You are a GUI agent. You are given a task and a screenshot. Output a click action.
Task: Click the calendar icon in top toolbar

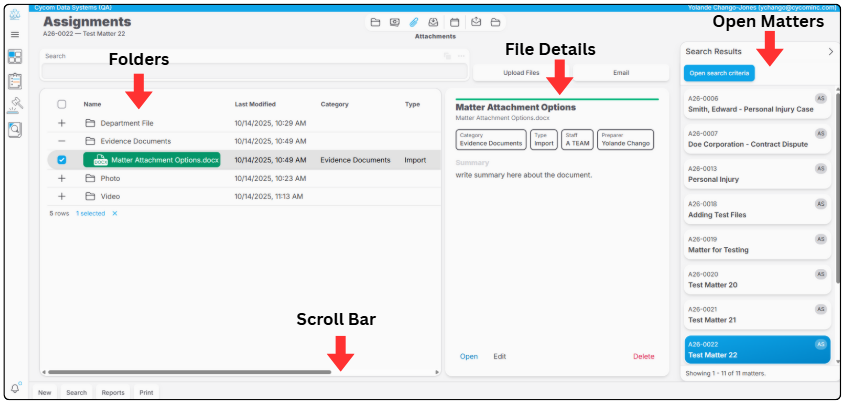coord(454,23)
